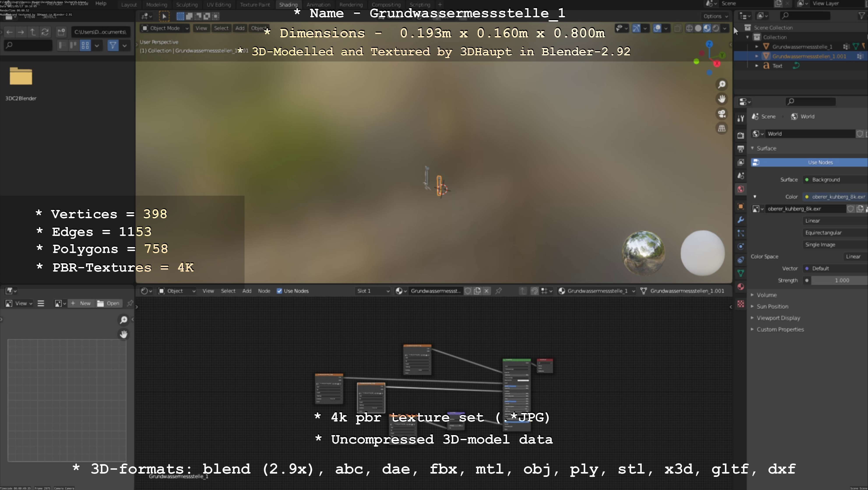Toggle camera view icon in viewport
This screenshot has height=490, width=868.
coord(721,114)
